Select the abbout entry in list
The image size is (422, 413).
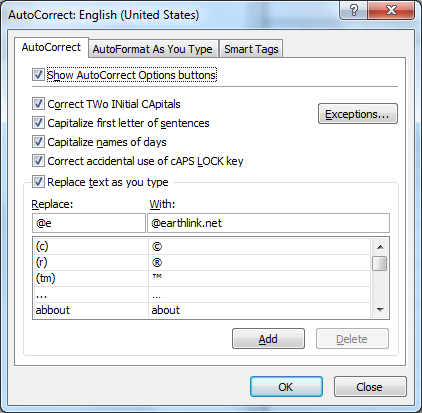tap(202, 310)
